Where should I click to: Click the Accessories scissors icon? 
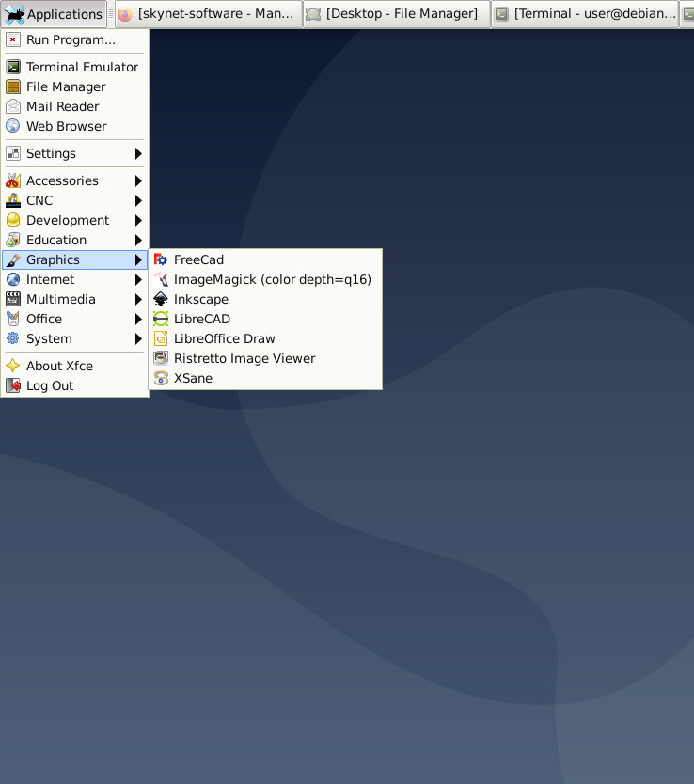click(x=13, y=180)
